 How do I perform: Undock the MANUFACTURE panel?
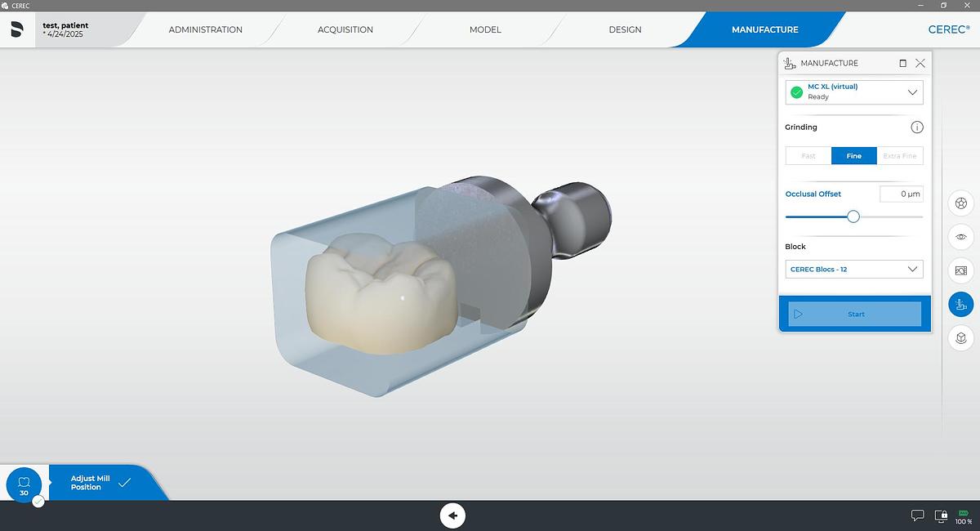tap(902, 63)
